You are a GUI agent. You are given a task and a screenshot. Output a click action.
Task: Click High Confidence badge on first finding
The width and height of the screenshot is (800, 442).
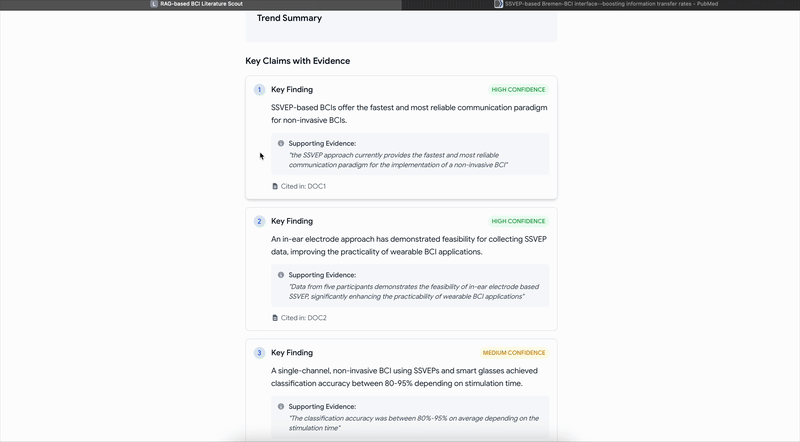[518, 90]
